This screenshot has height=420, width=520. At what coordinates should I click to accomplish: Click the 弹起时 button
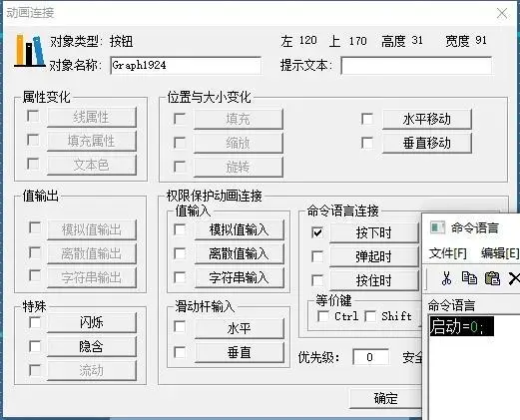374,256
